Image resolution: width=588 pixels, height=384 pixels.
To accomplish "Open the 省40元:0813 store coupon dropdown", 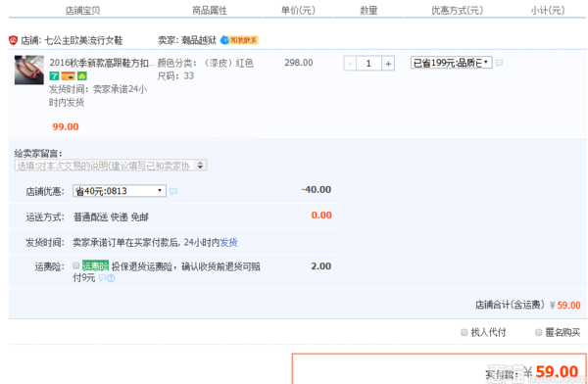I will [120, 191].
